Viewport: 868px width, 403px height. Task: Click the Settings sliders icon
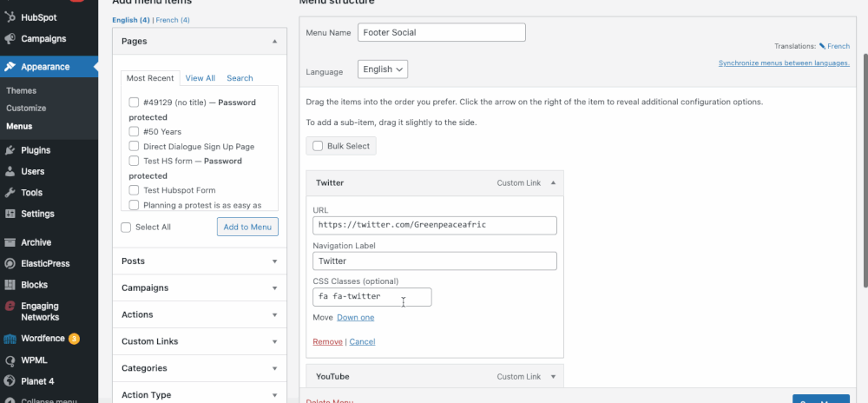point(10,214)
